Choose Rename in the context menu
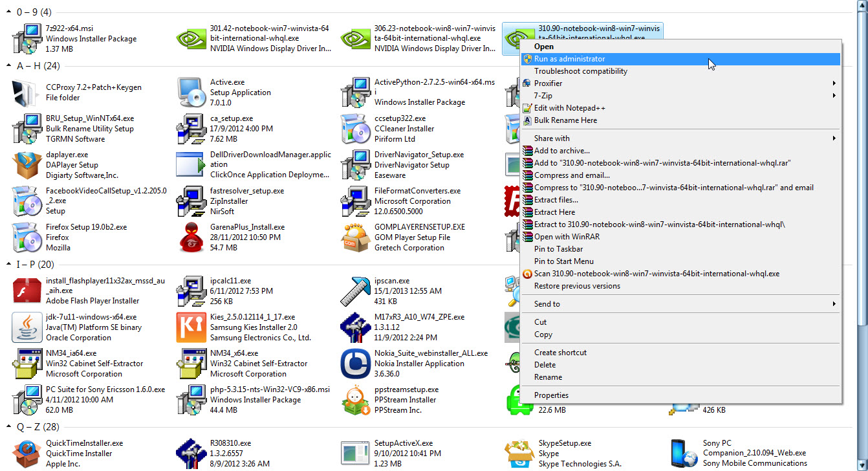 (x=681, y=377)
